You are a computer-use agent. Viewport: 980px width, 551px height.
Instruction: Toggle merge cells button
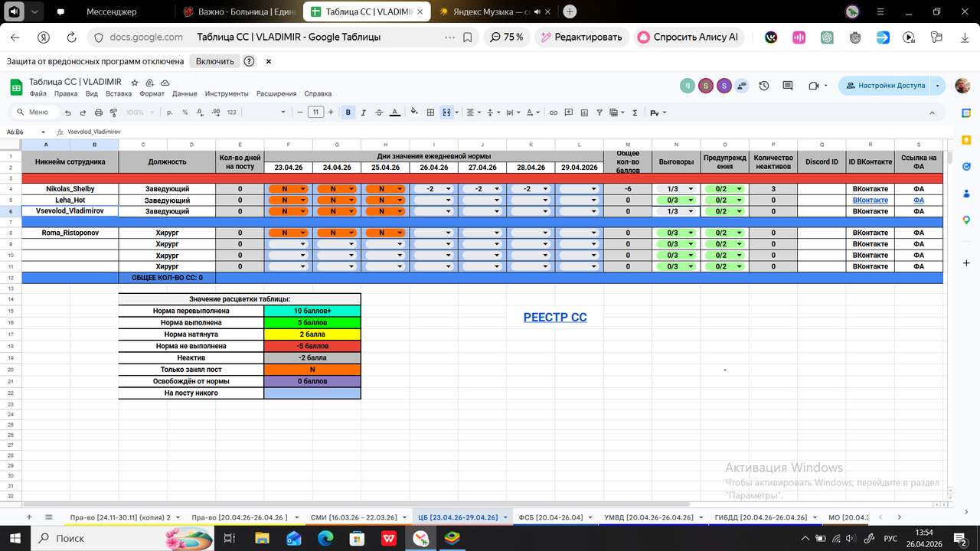(x=447, y=112)
